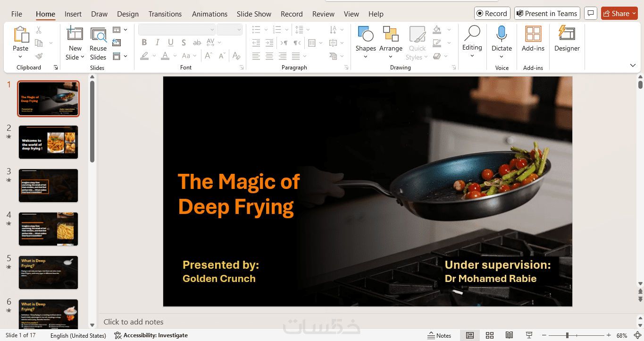
Task: Open Reuse Slides
Action: tap(98, 35)
